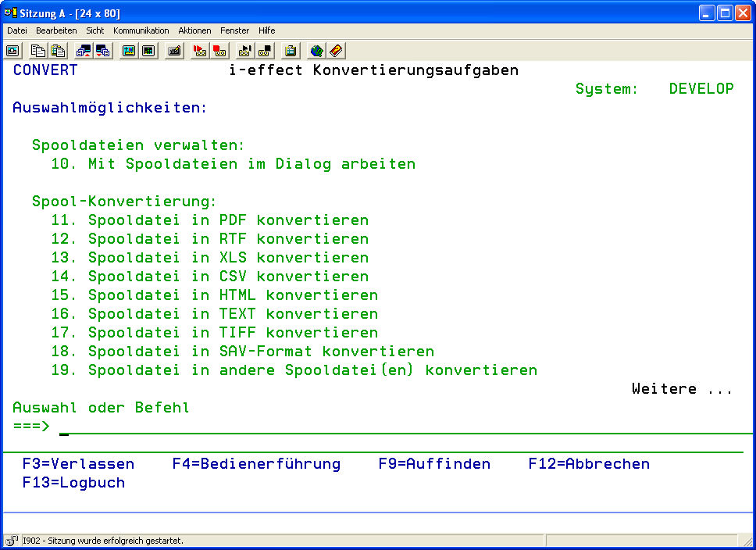Click the 'Auswahl oder Befehl' prompt text
The width and height of the screenshot is (756, 550).
[102, 408]
